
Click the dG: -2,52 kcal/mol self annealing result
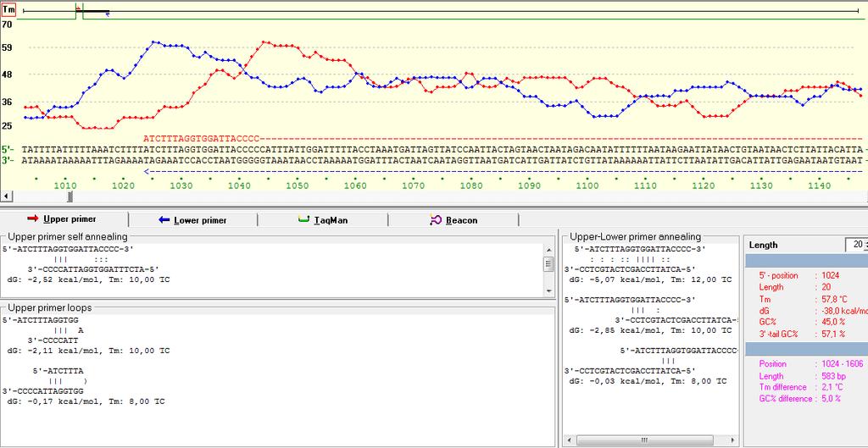(x=88, y=279)
